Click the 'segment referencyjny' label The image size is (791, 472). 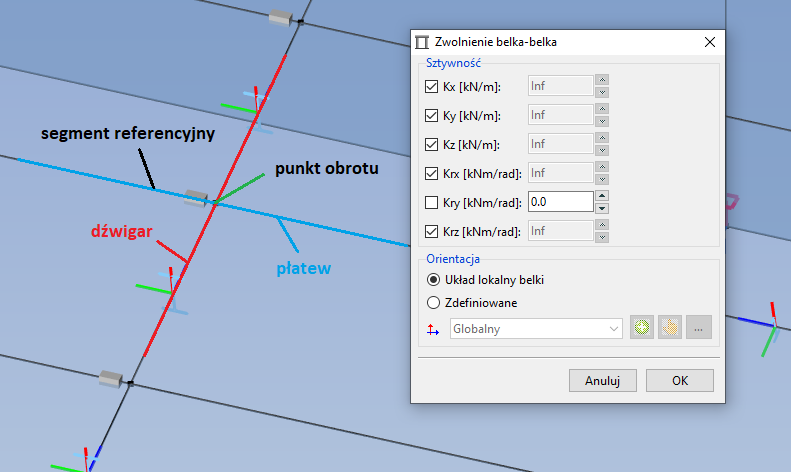(x=128, y=133)
